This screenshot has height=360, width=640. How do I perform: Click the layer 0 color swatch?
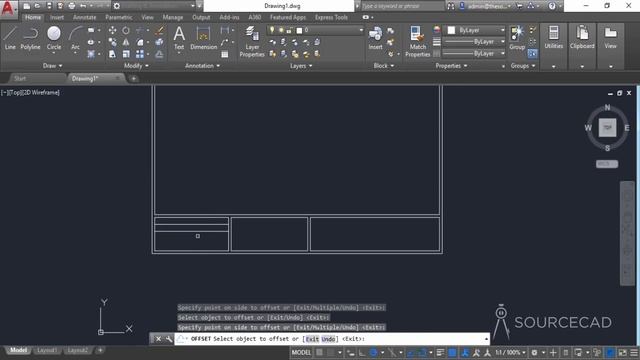[299, 31]
